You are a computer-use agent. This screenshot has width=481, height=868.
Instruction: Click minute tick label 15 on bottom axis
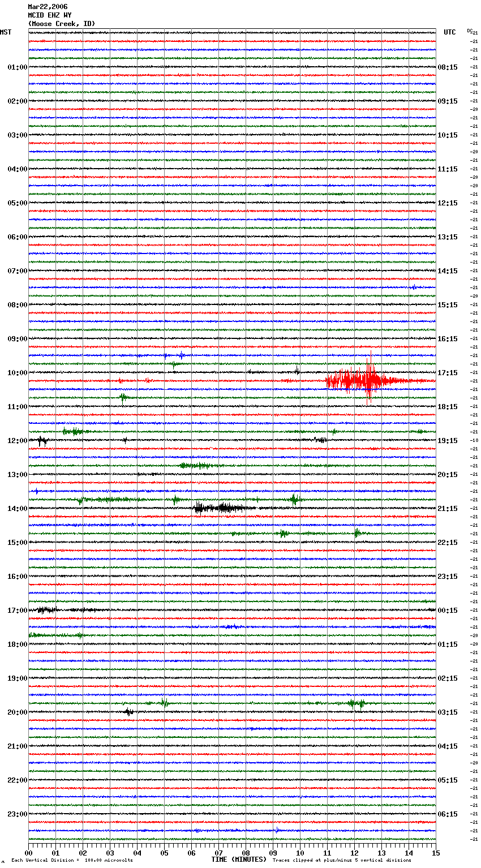click(x=436, y=853)
